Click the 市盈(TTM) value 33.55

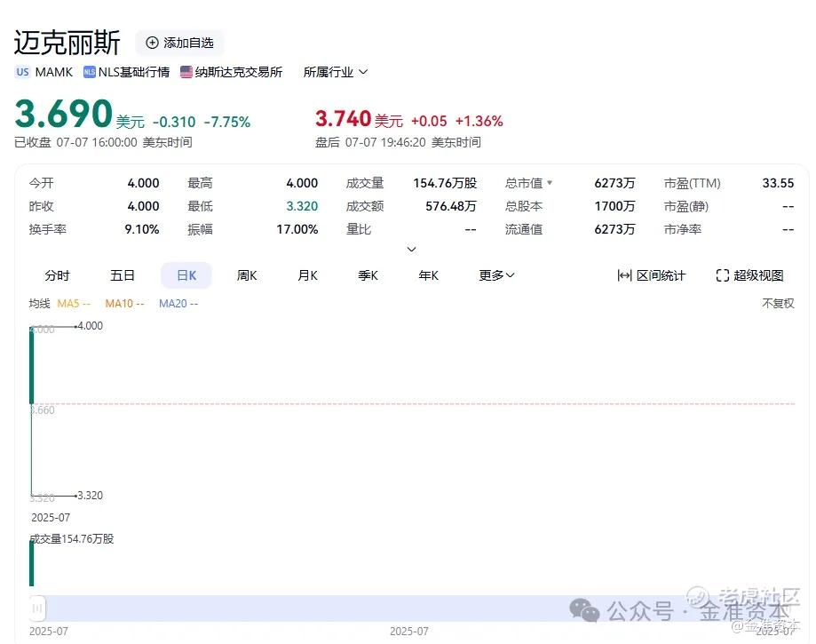(778, 183)
